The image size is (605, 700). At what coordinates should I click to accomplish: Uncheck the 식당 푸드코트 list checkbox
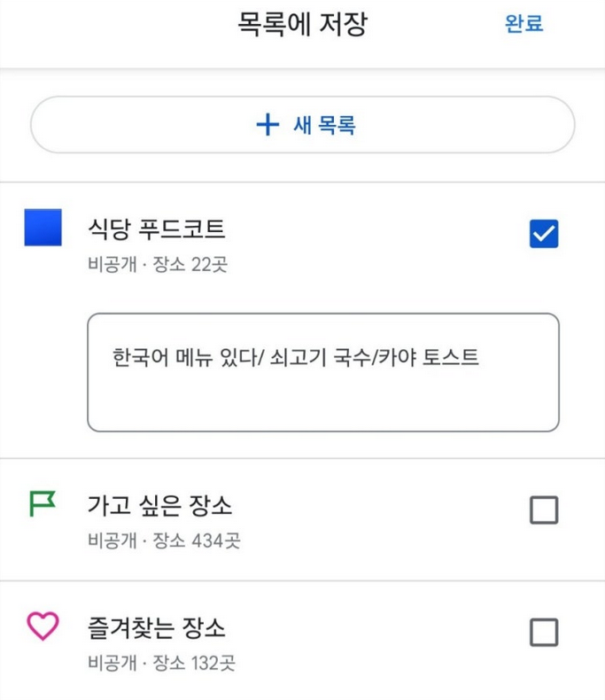[x=543, y=234]
